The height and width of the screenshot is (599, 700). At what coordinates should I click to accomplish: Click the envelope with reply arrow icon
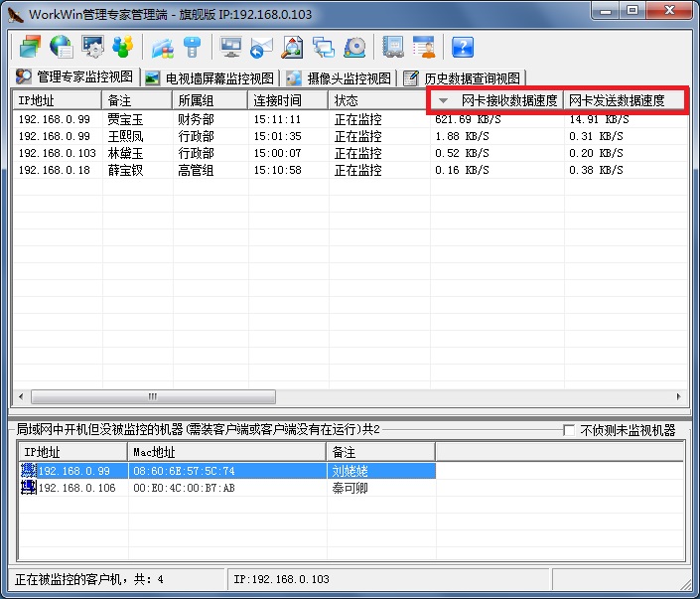(x=261, y=48)
